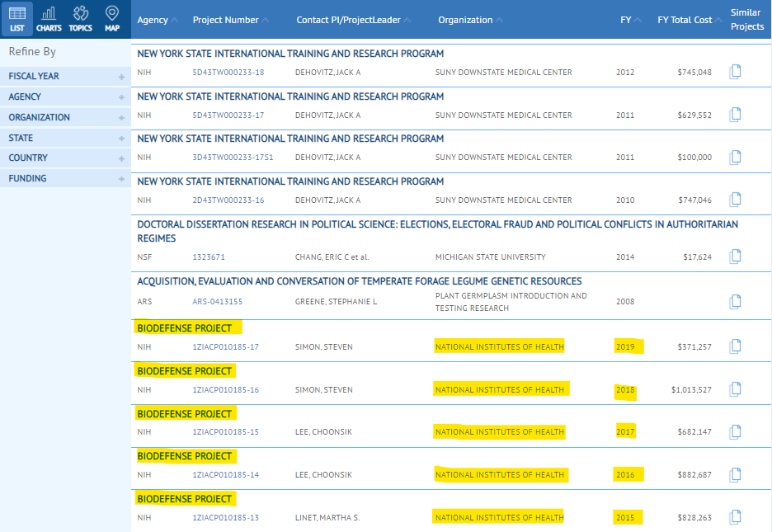Expand the COUNTRY filter
The width and height of the screenshot is (772, 532).
pyautogui.click(x=65, y=158)
